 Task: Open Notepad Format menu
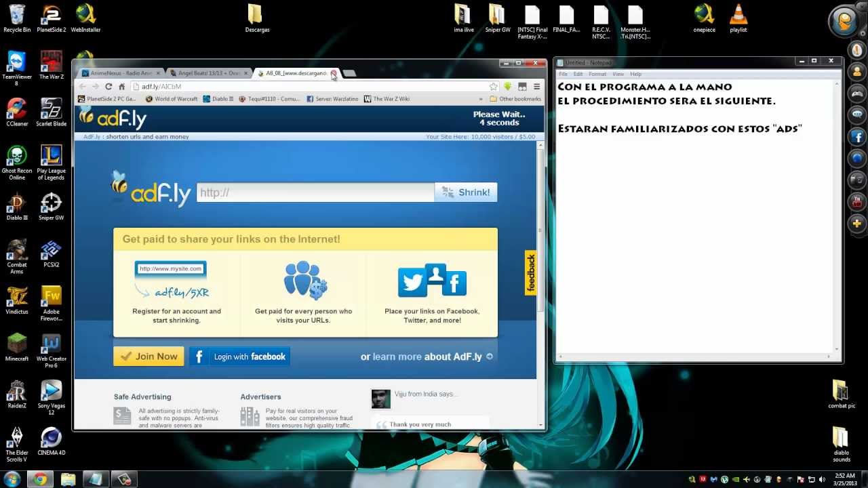click(x=597, y=74)
